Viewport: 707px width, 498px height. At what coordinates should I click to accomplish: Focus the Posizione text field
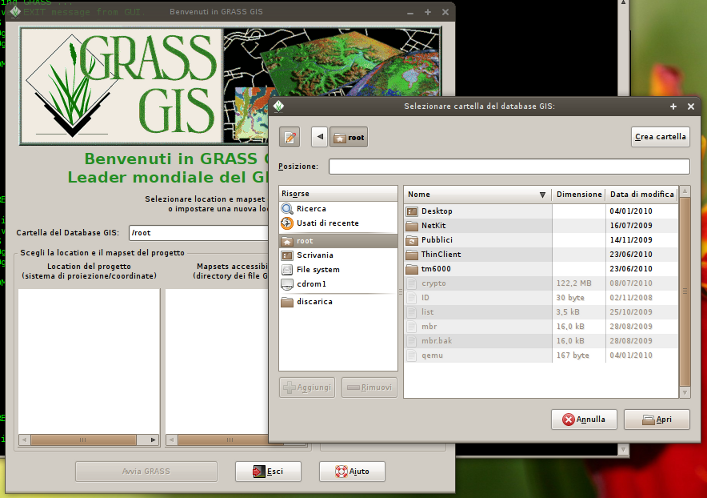[509, 166]
